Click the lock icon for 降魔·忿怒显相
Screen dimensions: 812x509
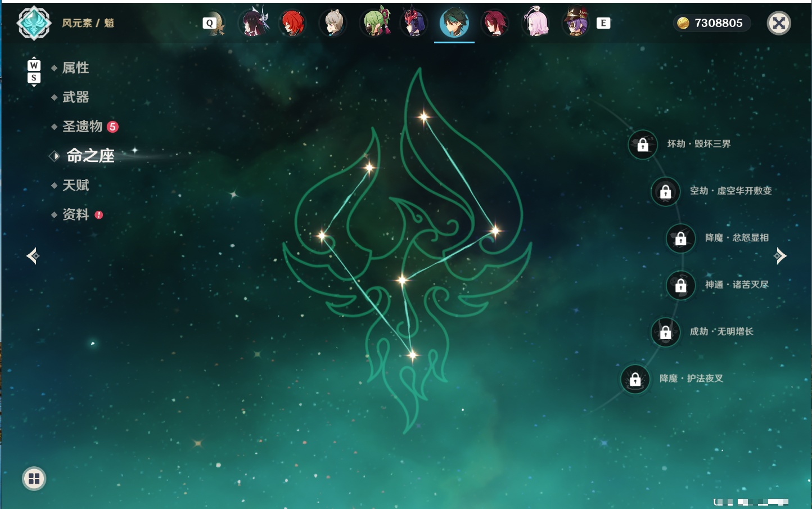(x=681, y=238)
